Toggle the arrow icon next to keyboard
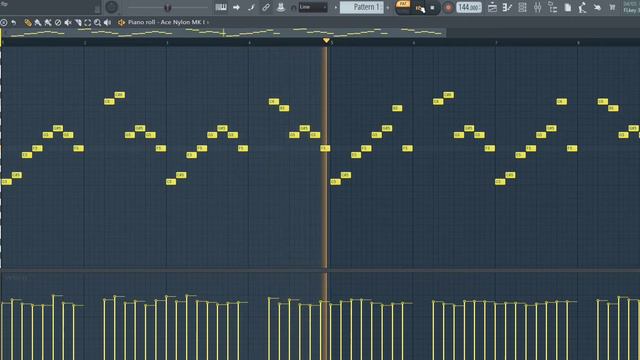The image size is (640, 360). (x=236, y=7)
